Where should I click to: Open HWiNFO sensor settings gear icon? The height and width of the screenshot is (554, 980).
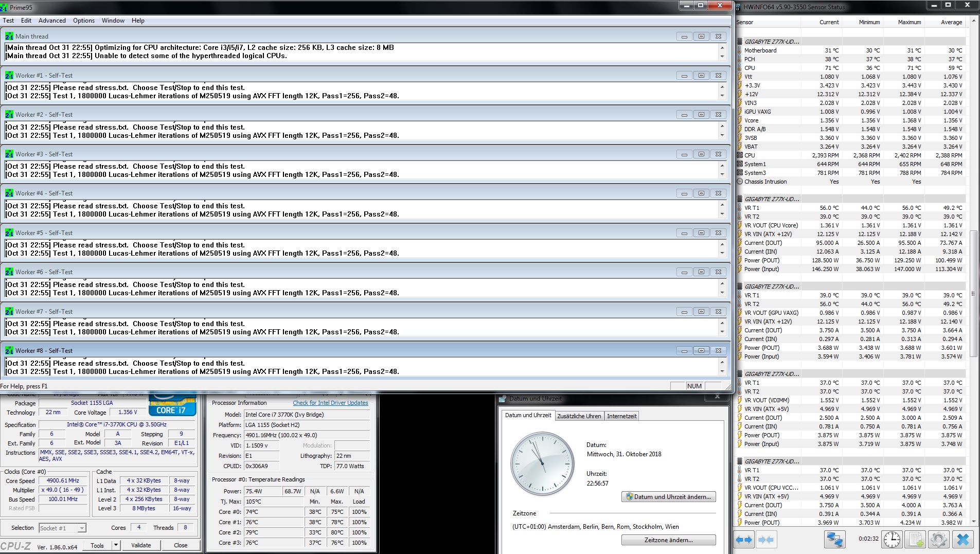coord(939,540)
